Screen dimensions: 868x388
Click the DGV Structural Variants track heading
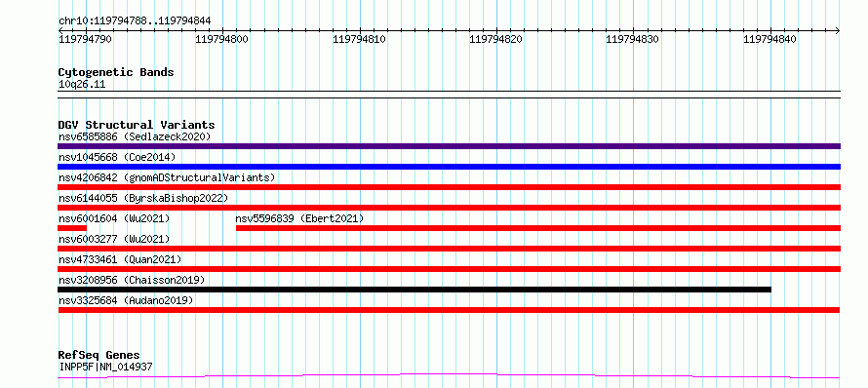point(137,125)
